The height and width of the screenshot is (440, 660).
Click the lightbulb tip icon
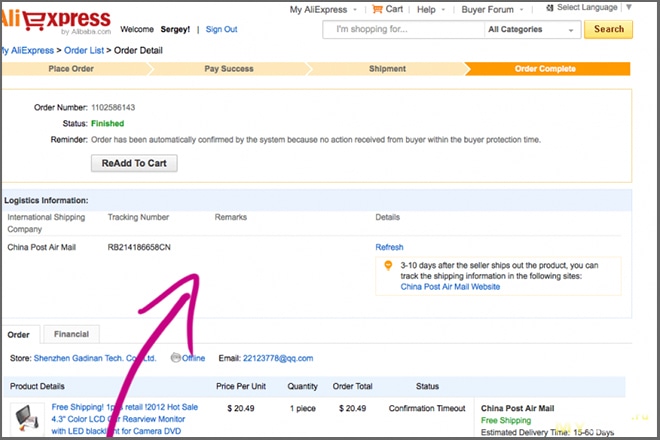[388, 266]
